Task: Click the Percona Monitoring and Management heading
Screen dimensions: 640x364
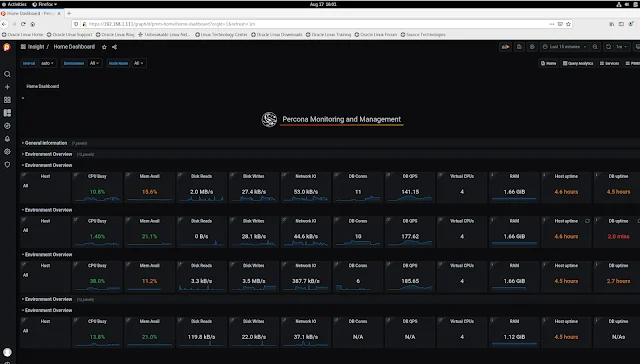Action: click(341, 120)
